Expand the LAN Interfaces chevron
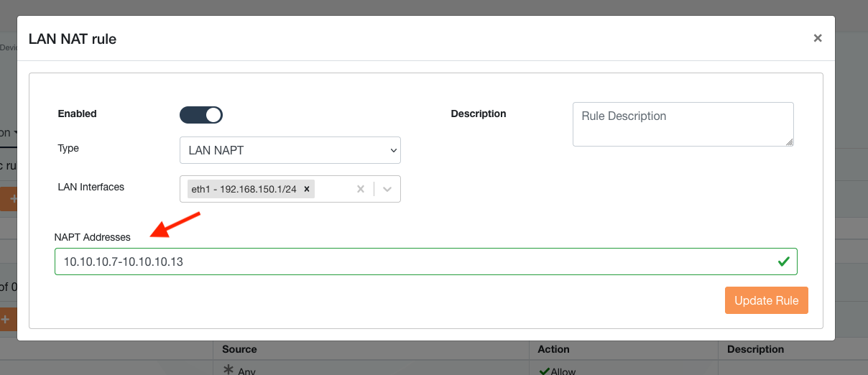 coord(387,190)
